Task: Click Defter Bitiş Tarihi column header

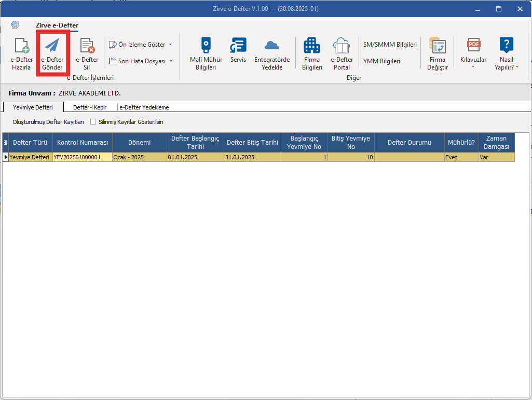Action: 252,143
